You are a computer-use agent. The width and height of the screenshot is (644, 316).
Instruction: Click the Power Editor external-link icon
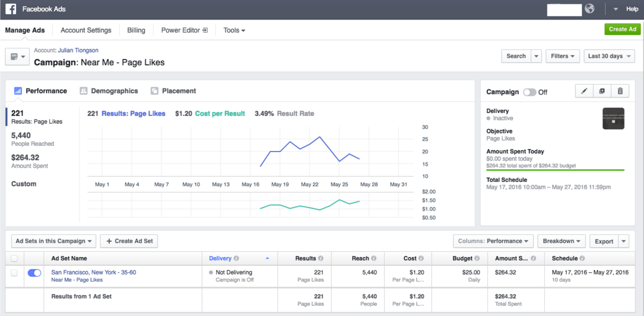(x=205, y=30)
